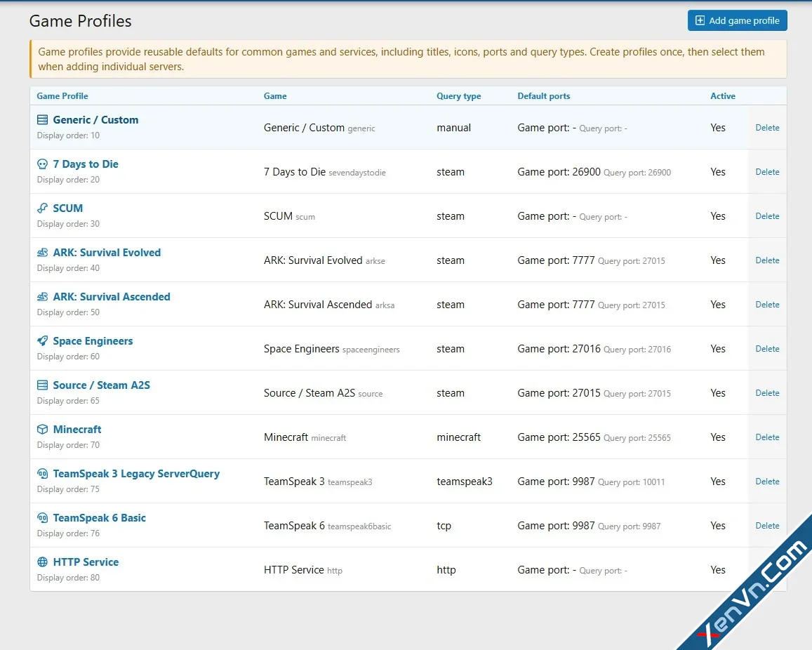The height and width of the screenshot is (650, 812).
Task: Click the Minecraft cube icon
Action: tap(43, 430)
